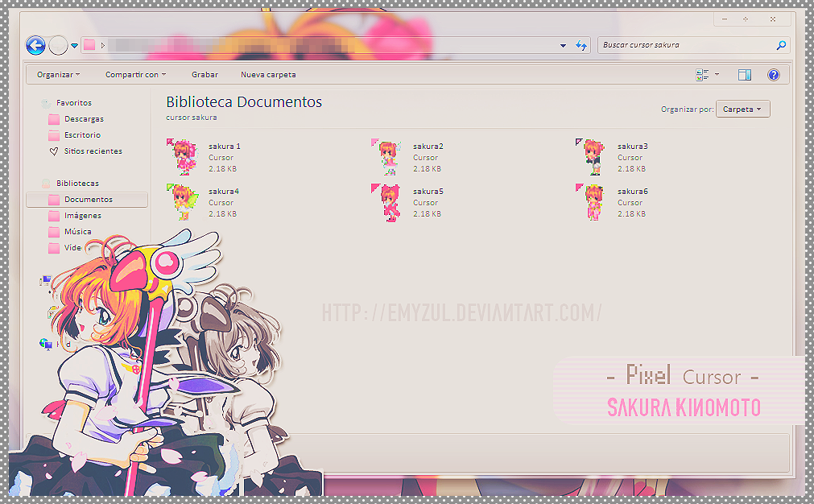Select the sakura3 cursor thumbnail

591,157
